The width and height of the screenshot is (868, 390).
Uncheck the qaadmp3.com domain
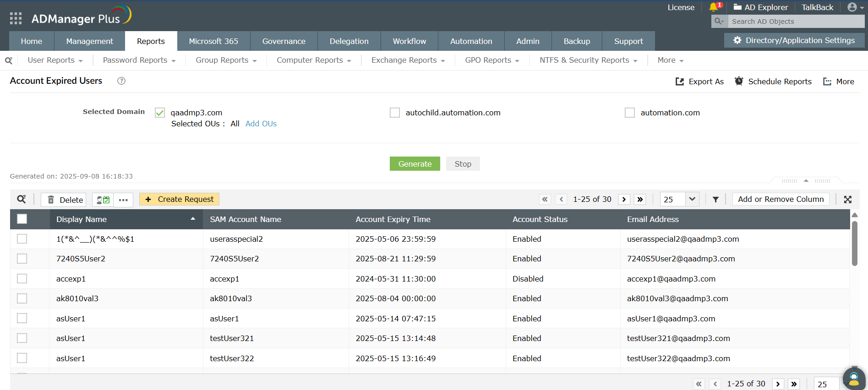(x=160, y=113)
